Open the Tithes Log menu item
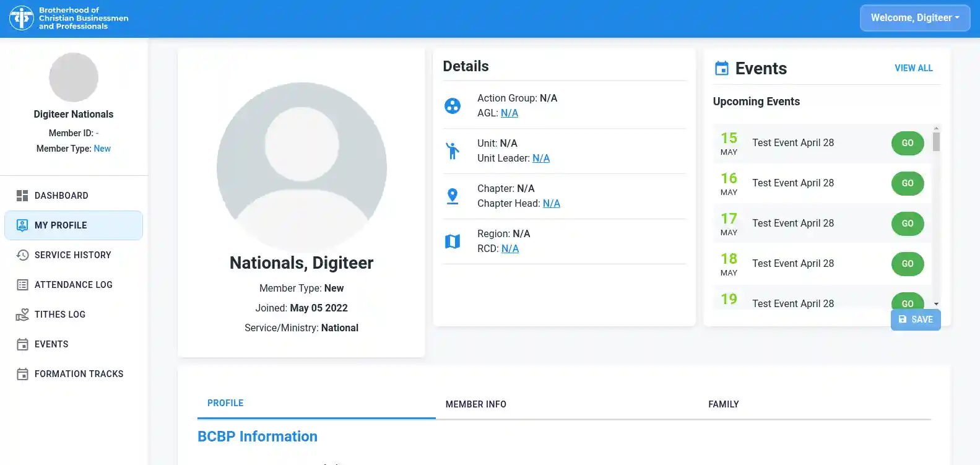This screenshot has width=980, height=465. 74,315
